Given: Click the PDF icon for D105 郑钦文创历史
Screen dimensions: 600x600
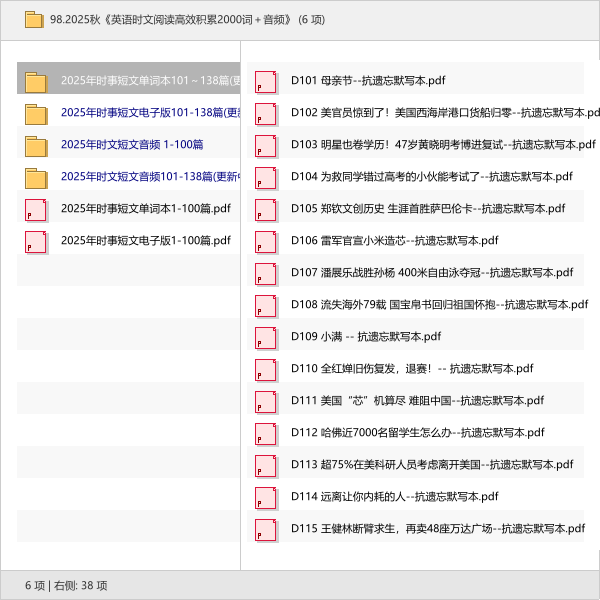Looking at the screenshot, I should click(x=265, y=209).
